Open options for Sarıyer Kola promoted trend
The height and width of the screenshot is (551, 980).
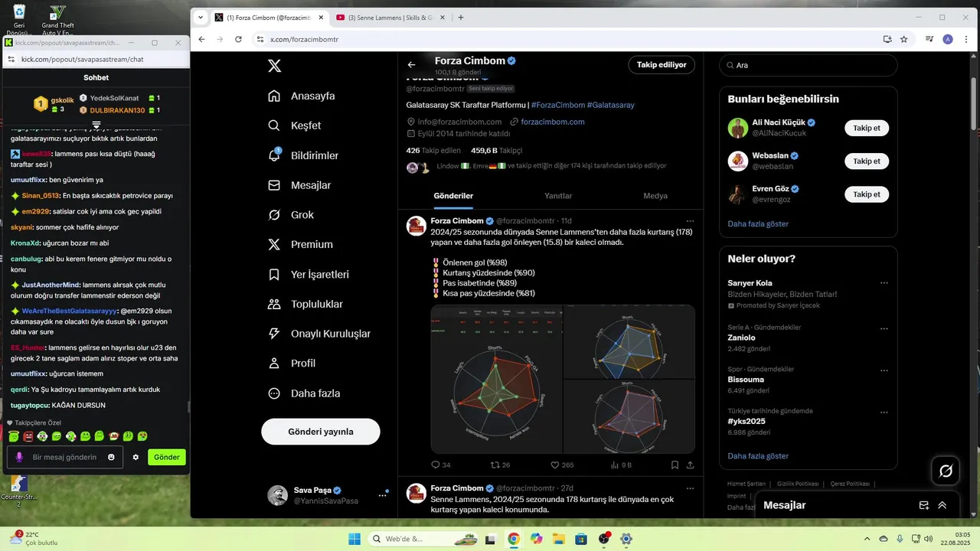coord(884,283)
